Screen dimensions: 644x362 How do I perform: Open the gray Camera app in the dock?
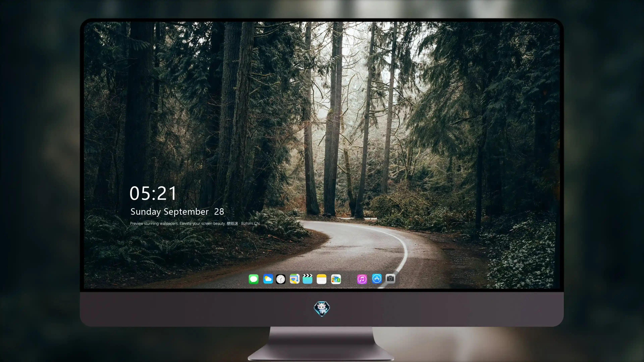(x=390, y=279)
